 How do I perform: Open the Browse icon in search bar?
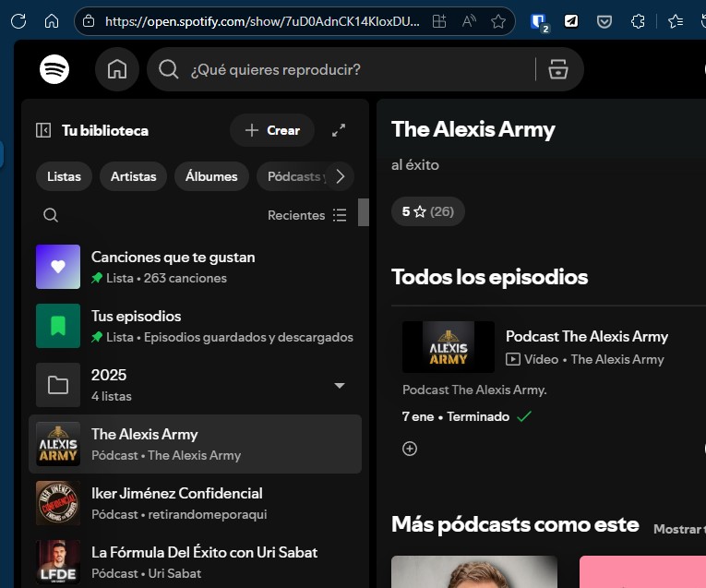point(557,69)
